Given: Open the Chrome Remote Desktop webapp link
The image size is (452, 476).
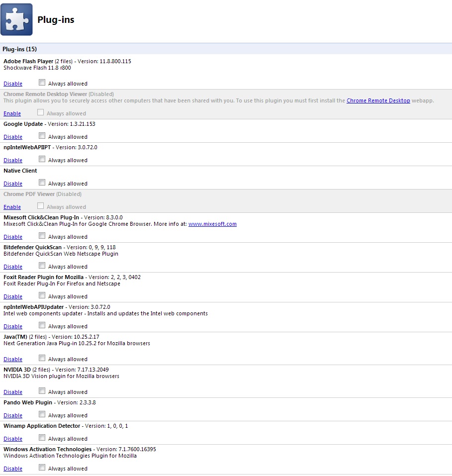Looking at the screenshot, I should click(x=378, y=100).
